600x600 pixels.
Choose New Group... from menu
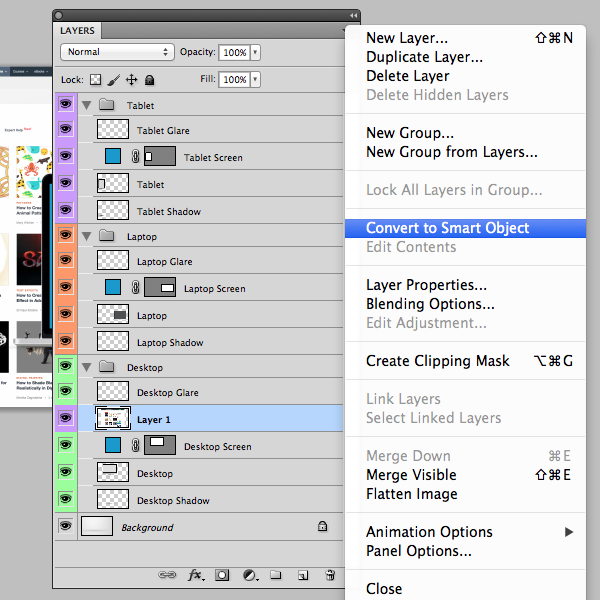[465, 133]
